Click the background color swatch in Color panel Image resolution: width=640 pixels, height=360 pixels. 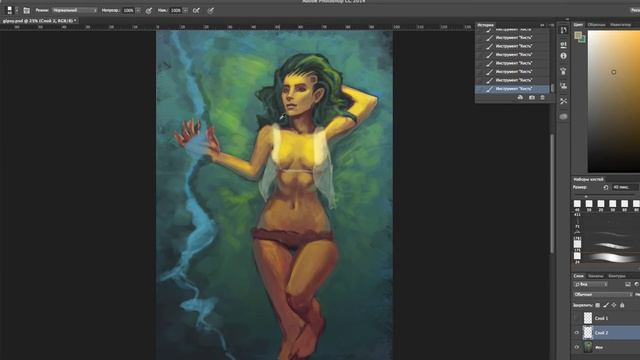pyautogui.click(x=583, y=40)
